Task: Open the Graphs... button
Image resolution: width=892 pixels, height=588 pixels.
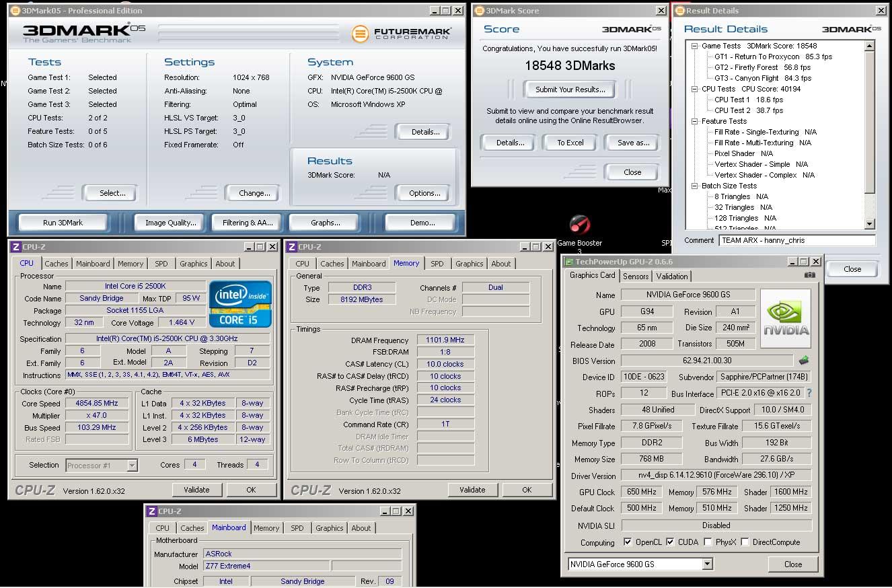Action: (x=326, y=223)
